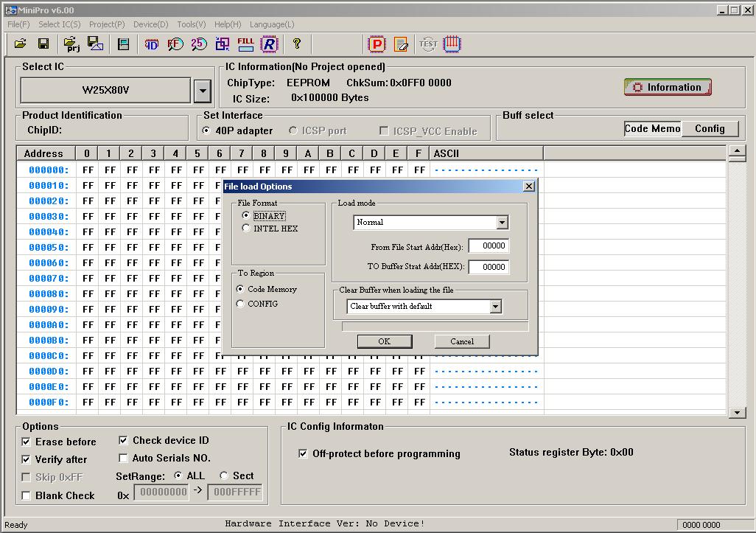This screenshot has height=533, width=756.
Task: Open the Language(L) menu
Action: pyautogui.click(x=272, y=24)
